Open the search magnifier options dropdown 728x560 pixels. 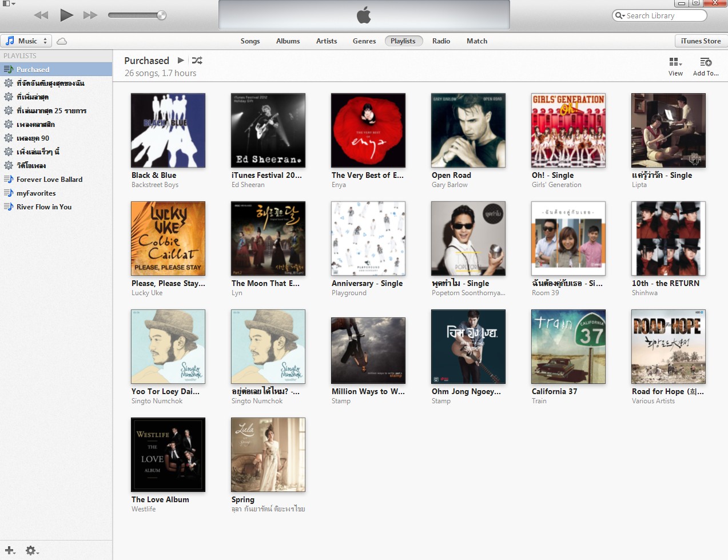620,15
